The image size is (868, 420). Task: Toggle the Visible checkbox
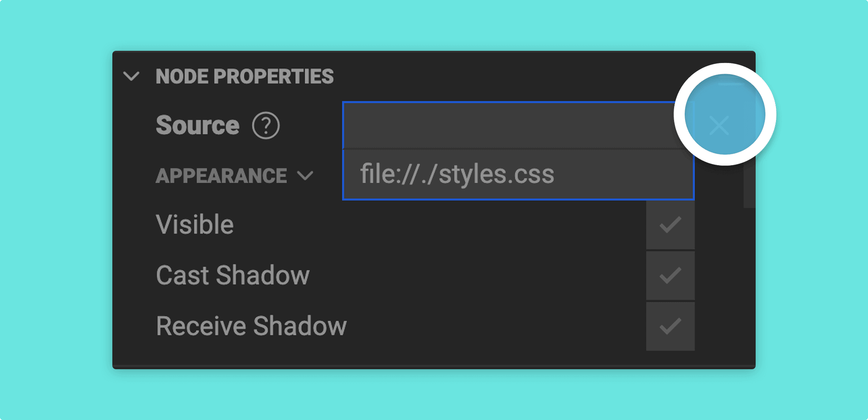[x=670, y=225]
